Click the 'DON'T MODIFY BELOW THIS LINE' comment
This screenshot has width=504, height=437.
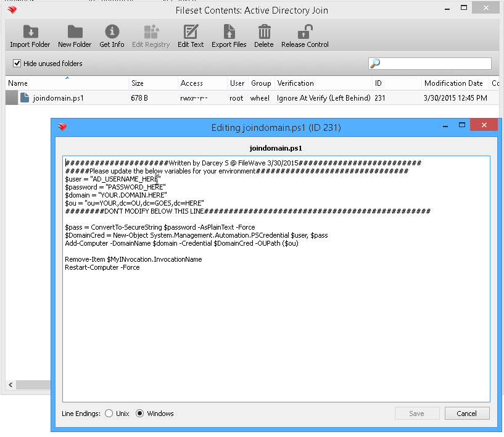coord(247,211)
